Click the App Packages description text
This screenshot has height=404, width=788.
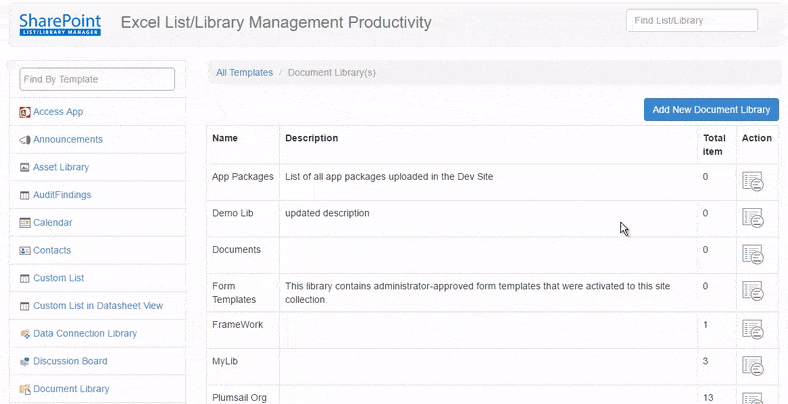(389, 176)
